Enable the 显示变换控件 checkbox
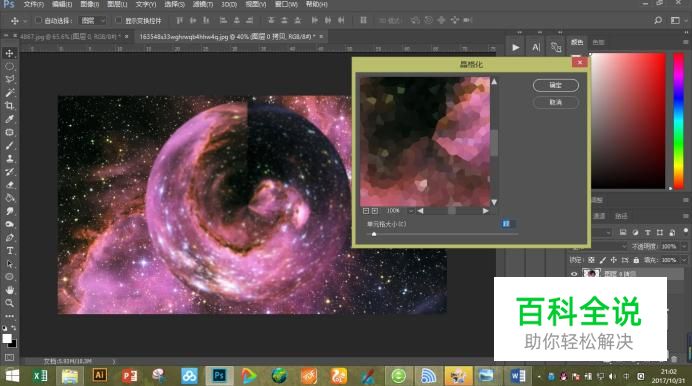692x386 pixels. (x=118, y=20)
